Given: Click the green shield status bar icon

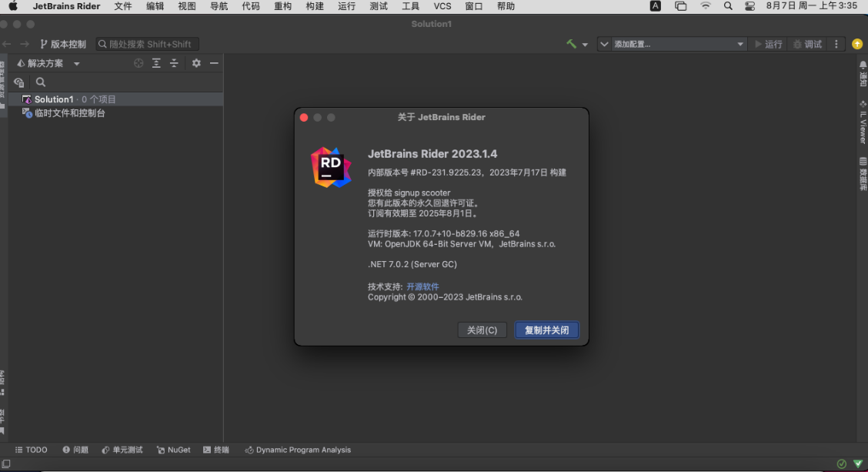Looking at the screenshot, I should pyautogui.click(x=857, y=464).
